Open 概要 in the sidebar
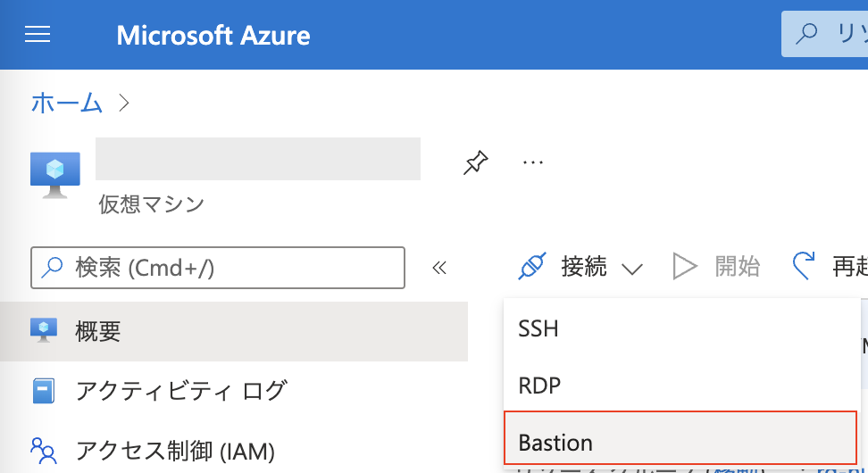Viewport: 868px width, 473px height. 234,331
